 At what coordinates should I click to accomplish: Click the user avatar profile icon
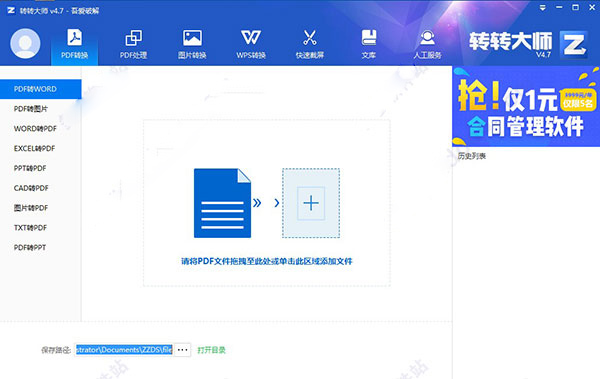pyautogui.click(x=25, y=43)
